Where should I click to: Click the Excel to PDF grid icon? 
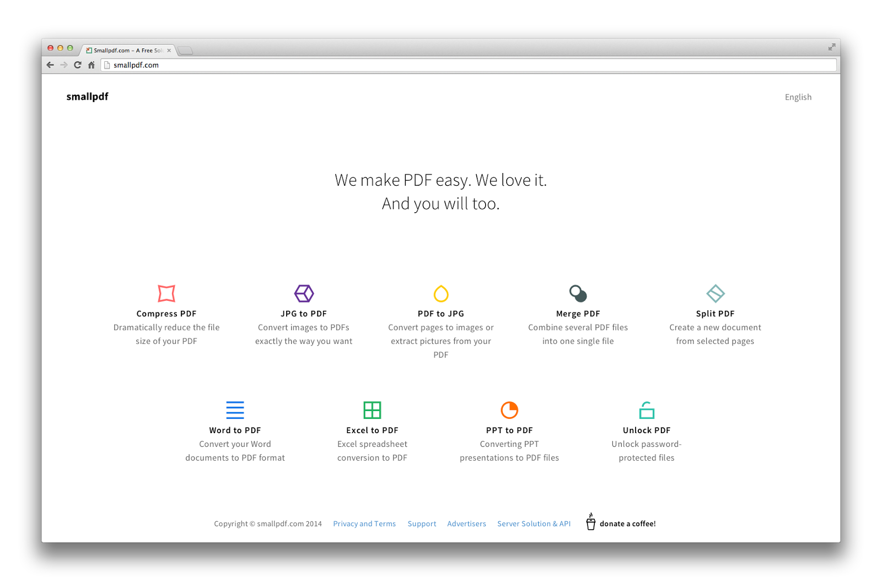click(x=372, y=410)
